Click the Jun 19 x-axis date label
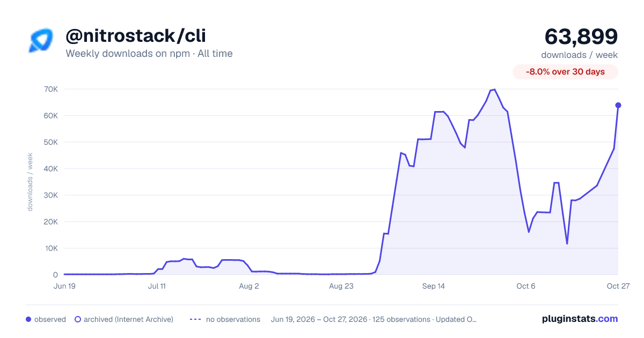This screenshot has width=644, height=338. pyautogui.click(x=64, y=286)
